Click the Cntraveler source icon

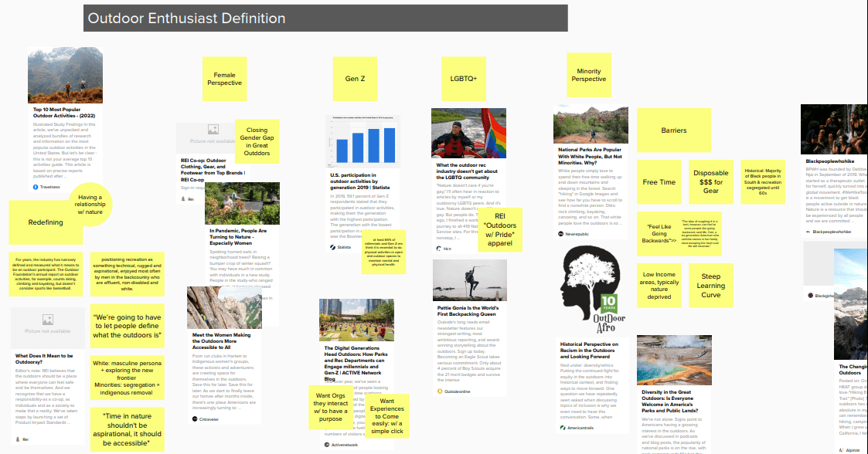pyautogui.click(x=195, y=419)
